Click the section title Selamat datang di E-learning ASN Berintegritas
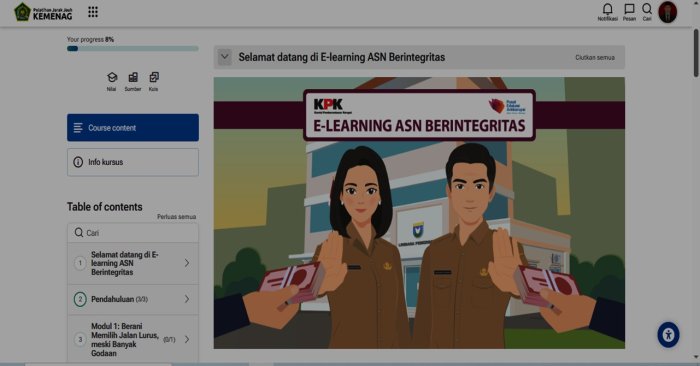Image resolution: width=700 pixels, height=366 pixels. [x=342, y=57]
